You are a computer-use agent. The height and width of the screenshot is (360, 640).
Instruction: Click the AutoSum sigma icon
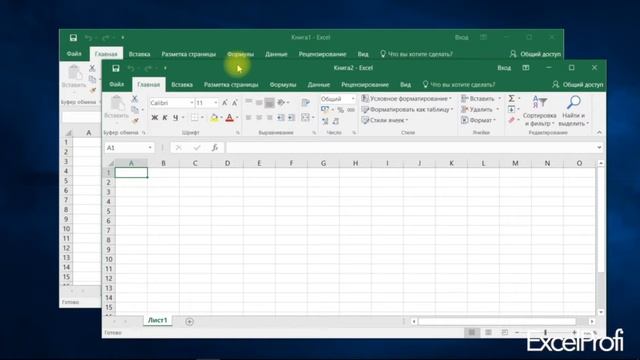pos(511,98)
